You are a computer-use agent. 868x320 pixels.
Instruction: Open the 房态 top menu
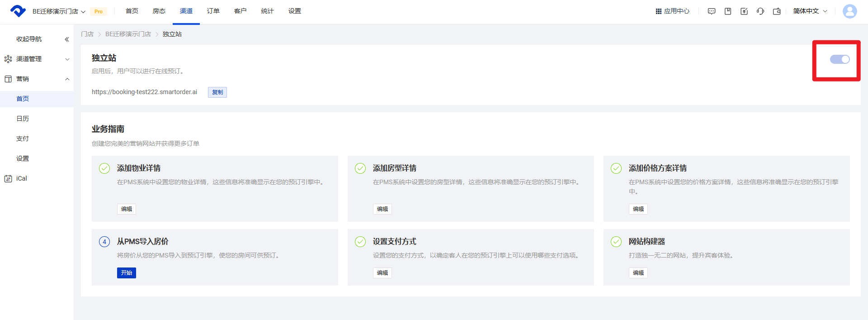click(x=159, y=11)
